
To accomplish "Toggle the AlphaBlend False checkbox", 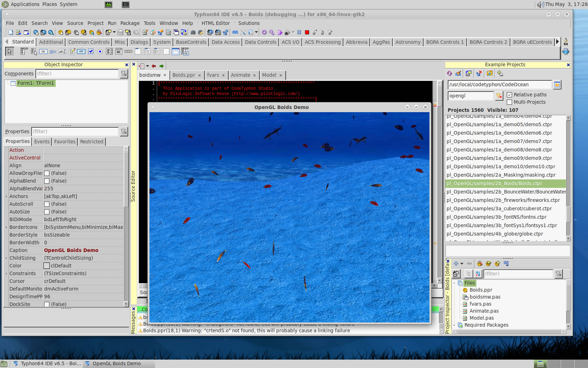I will [x=47, y=181].
